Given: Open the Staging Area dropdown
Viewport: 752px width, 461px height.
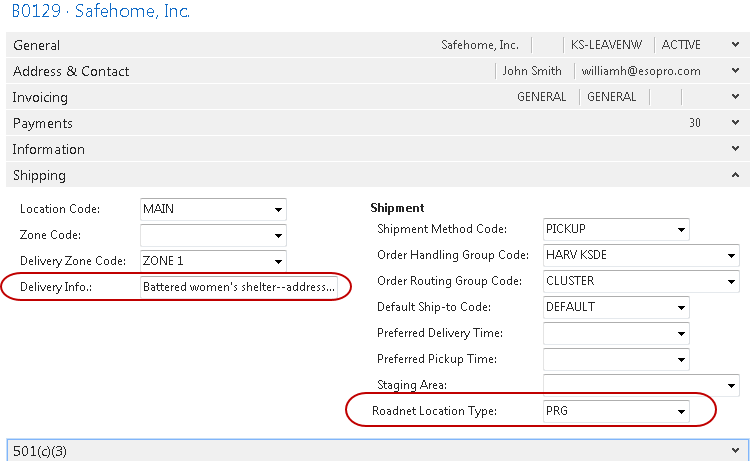Looking at the screenshot, I should (731, 386).
